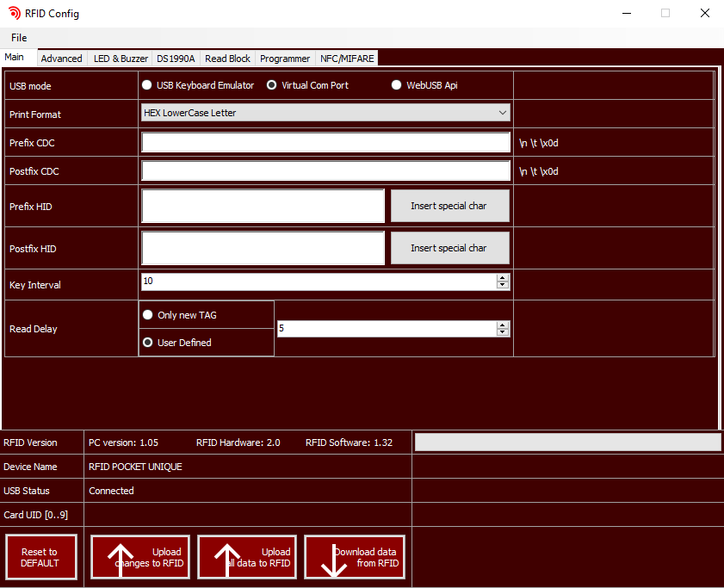Decrease the Read Delay value

503,332
